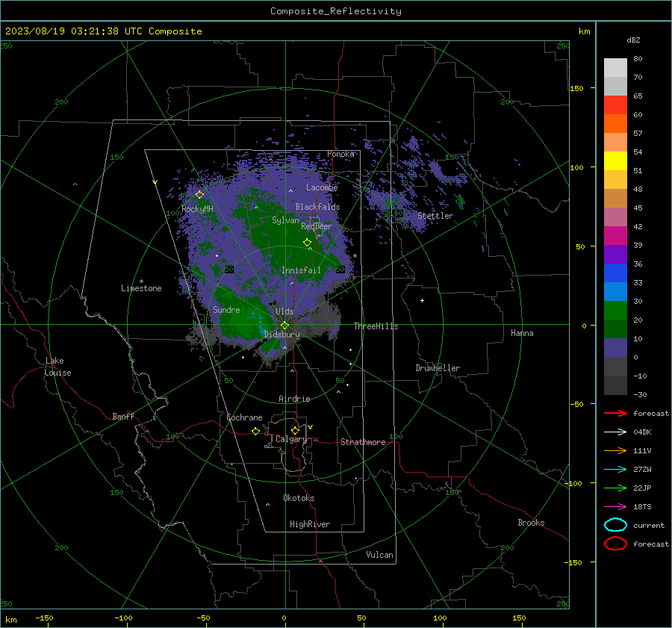
Task: Pick the slate purple 0-10 dBZ swatch
Action: click(x=615, y=347)
